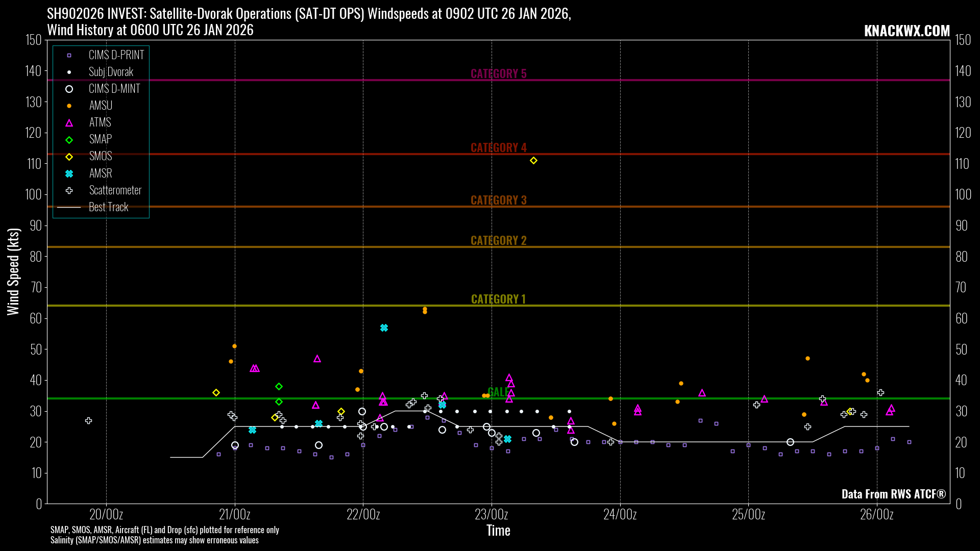Click the AMSR cyan cross legend icon
The width and height of the screenshot is (980, 551).
[69, 173]
